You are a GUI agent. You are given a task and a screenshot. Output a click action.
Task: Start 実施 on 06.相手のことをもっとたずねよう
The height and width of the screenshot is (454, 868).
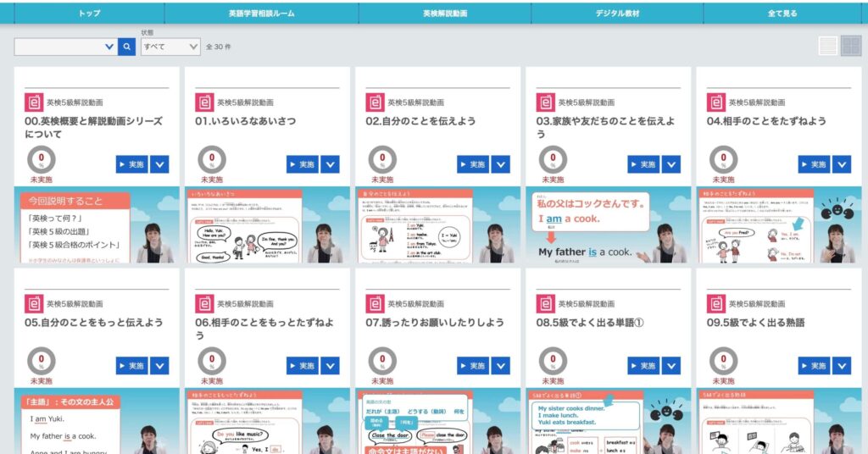(303, 366)
